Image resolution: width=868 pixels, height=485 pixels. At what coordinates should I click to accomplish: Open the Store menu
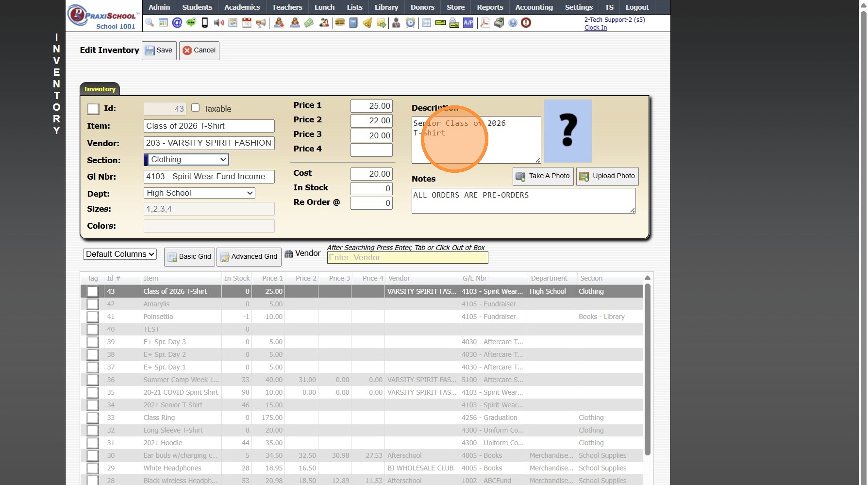click(x=455, y=7)
